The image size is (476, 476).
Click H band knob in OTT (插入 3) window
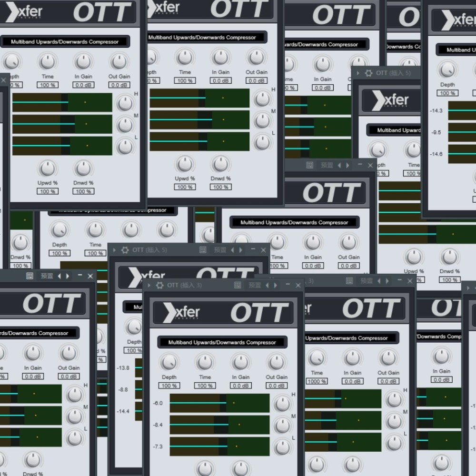pos(282,404)
